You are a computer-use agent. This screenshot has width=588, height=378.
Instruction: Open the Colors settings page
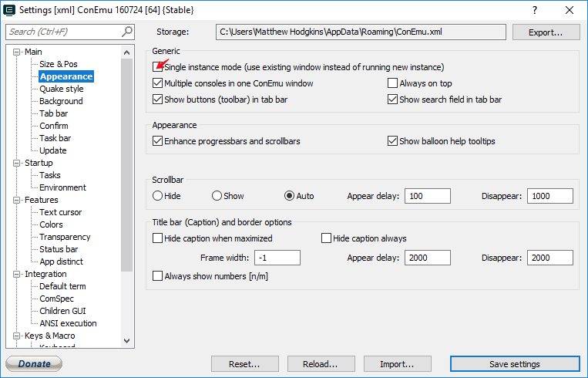coord(52,224)
